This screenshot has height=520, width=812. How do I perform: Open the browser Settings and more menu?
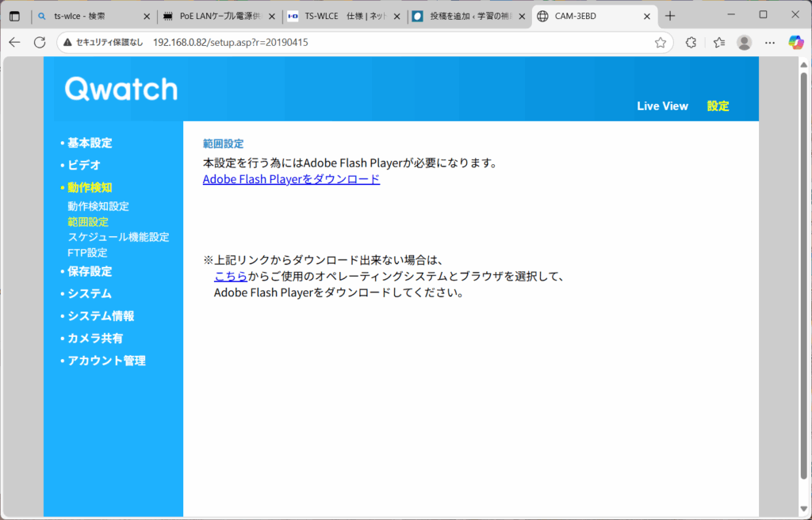point(770,43)
